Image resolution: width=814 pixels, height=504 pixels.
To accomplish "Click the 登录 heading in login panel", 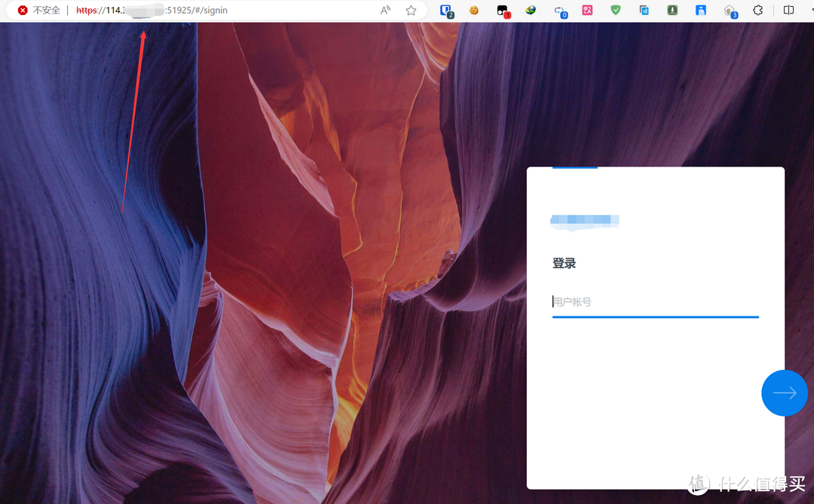I will [565, 264].
